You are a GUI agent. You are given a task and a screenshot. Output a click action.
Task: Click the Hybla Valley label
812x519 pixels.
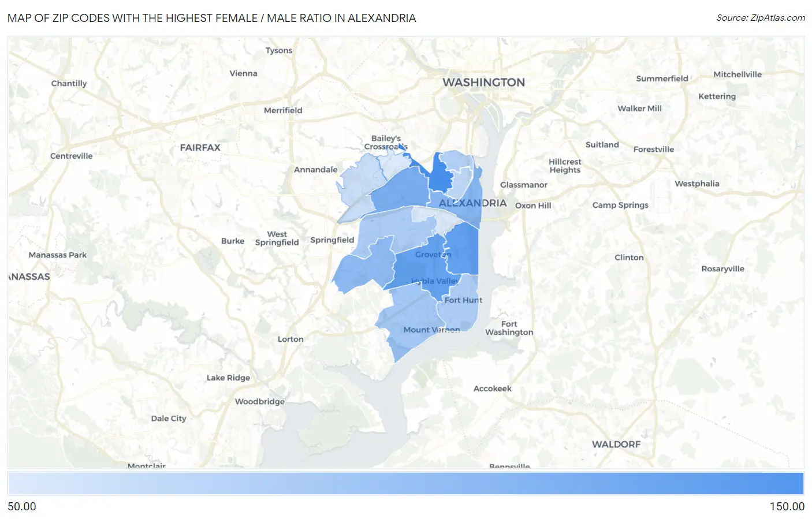(x=435, y=281)
